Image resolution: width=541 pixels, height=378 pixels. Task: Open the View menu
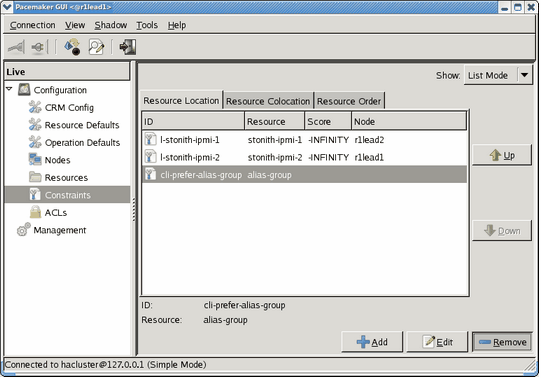pyautogui.click(x=75, y=25)
